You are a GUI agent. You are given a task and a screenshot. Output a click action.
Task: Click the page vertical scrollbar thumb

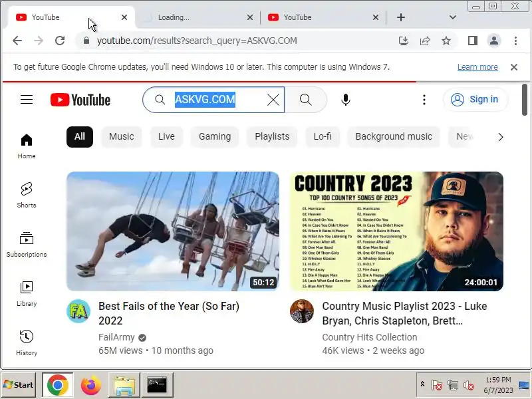tap(525, 100)
